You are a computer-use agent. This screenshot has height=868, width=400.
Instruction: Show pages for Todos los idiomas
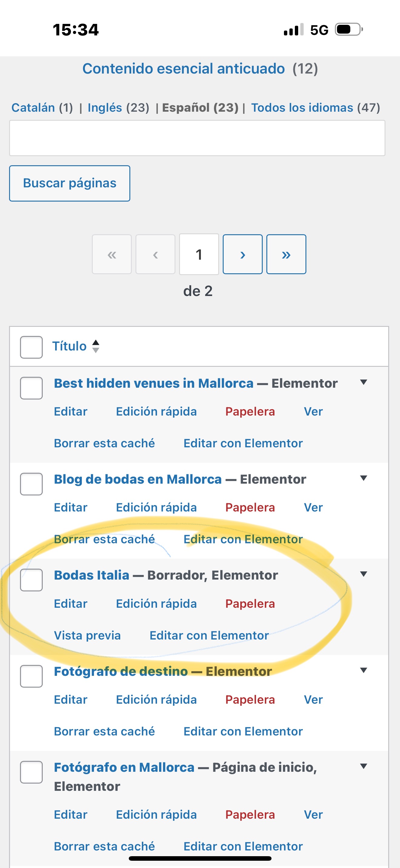coord(302,107)
